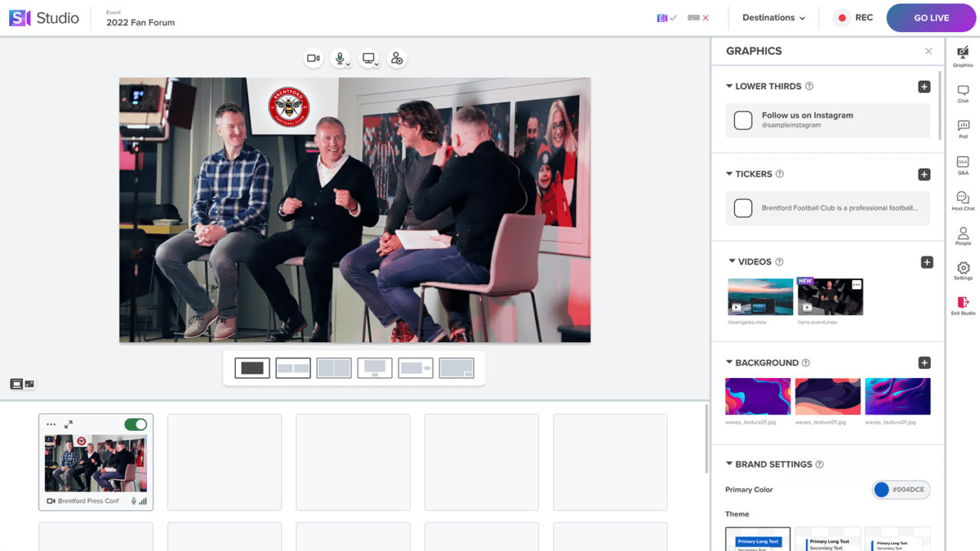The image size is (980, 551).
Task: Click the Brentford Press Conf source preview
Action: [96, 463]
